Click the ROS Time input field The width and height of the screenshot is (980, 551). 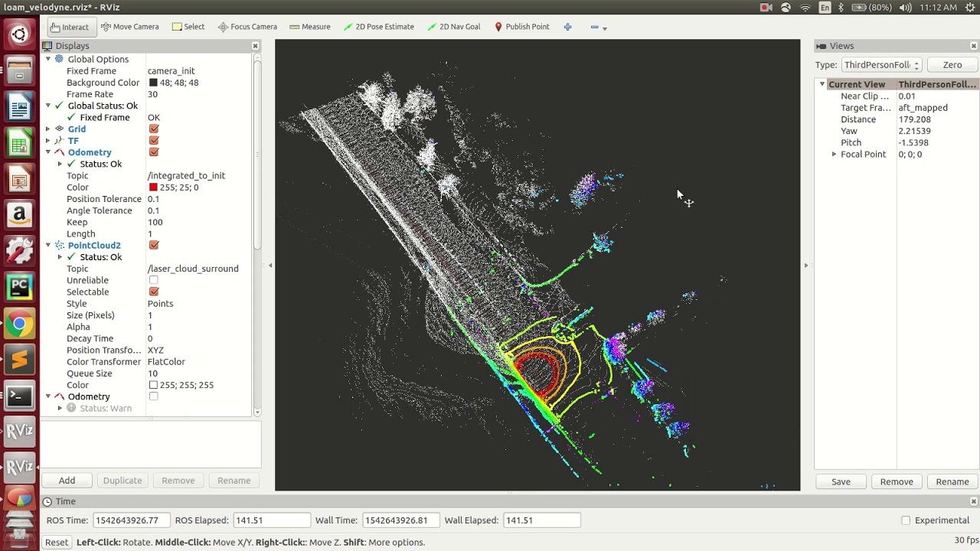(131, 520)
